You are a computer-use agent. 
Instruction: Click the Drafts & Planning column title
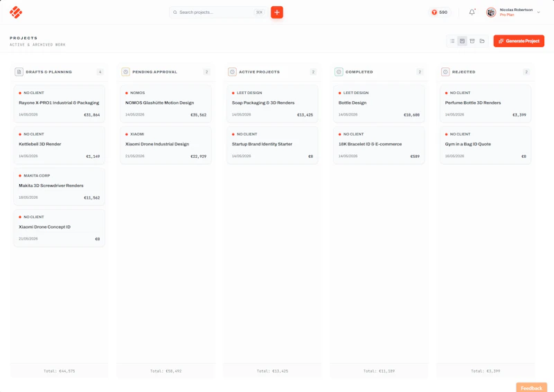(48, 72)
